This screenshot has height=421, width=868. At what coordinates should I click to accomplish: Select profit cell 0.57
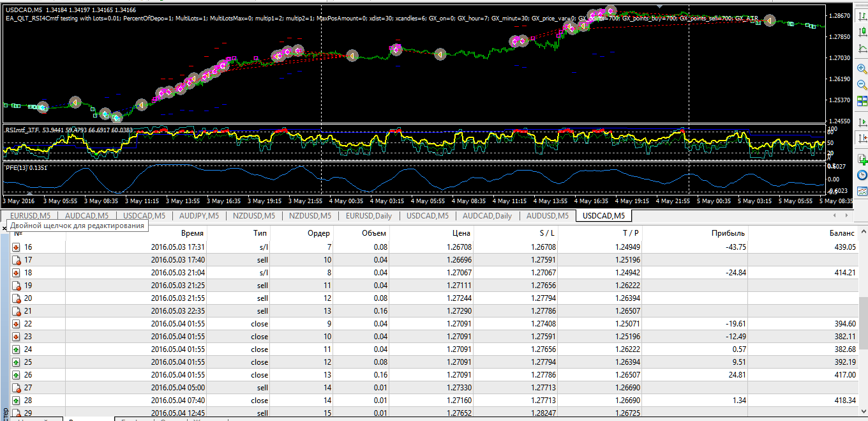(739, 349)
